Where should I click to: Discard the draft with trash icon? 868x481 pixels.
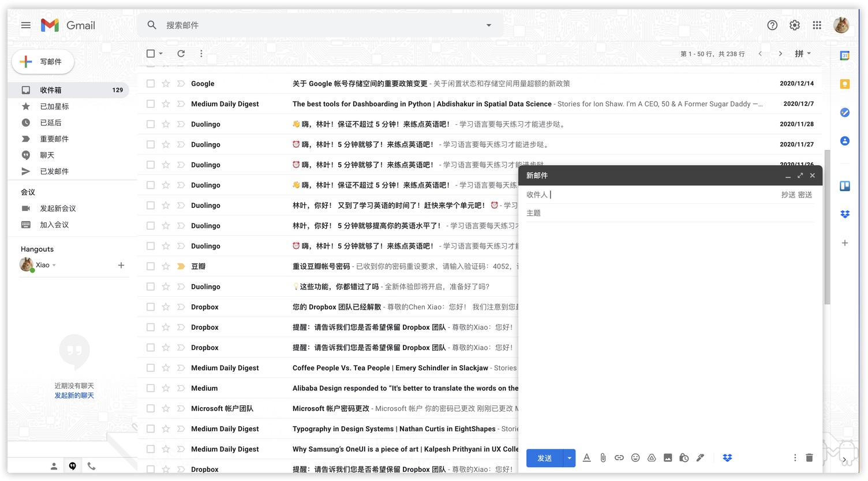(809, 458)
